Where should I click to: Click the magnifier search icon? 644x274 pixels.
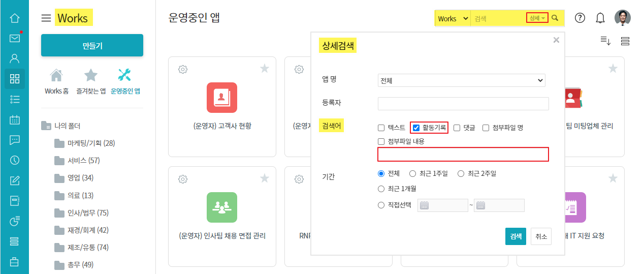[555, 18]
